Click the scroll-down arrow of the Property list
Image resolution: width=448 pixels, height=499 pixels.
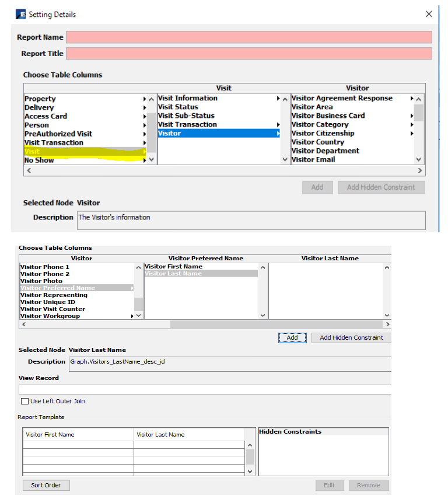[x=152, y=159]
